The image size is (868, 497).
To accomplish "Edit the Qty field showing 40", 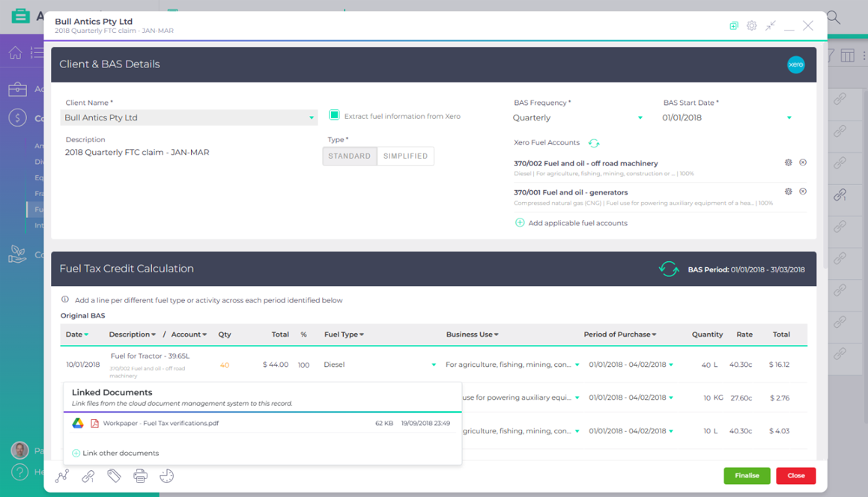I will pos(224,365).
